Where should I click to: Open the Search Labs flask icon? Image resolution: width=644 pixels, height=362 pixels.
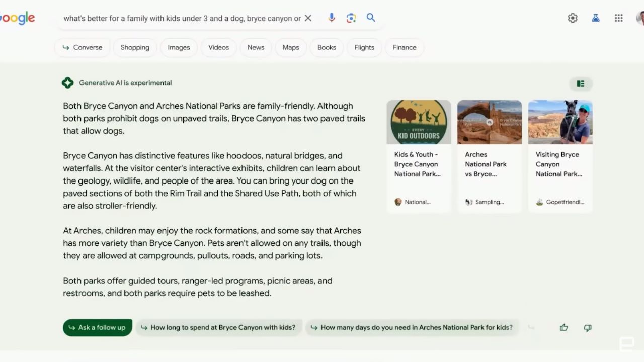tap(596, 18)
